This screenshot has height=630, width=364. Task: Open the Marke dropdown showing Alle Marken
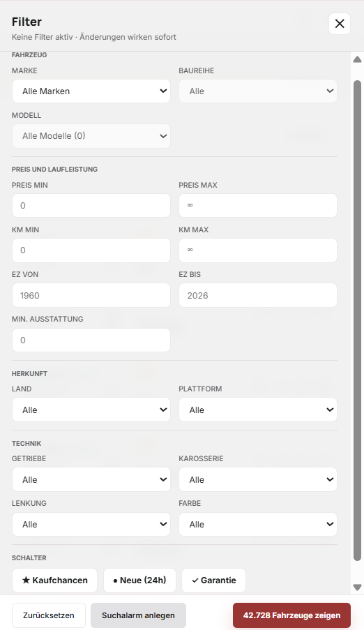tap(91, 91)
